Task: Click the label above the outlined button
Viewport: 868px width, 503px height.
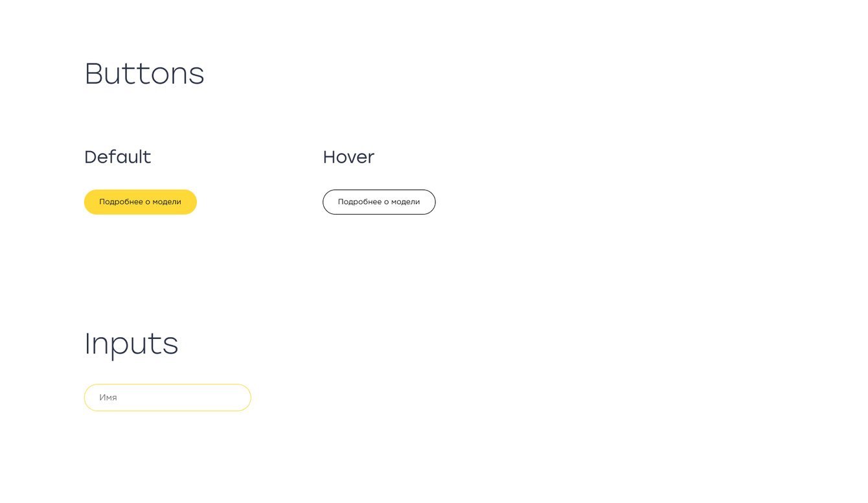Action: 348,157
